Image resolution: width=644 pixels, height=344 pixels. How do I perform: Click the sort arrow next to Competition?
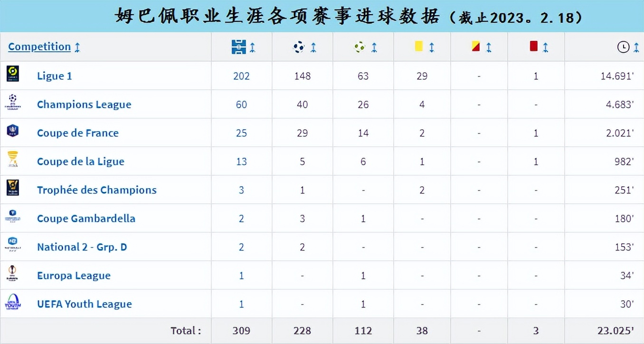(77, 47)
